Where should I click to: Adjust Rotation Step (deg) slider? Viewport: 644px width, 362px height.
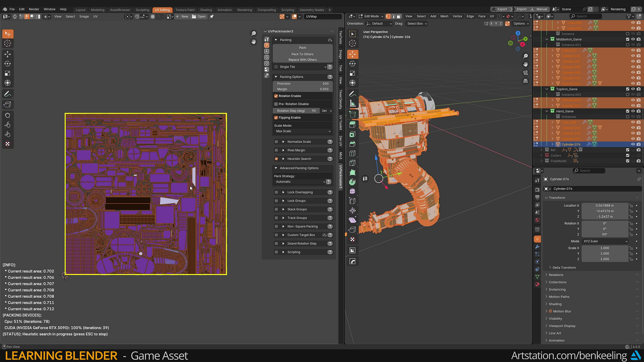[x=297, y=111]
